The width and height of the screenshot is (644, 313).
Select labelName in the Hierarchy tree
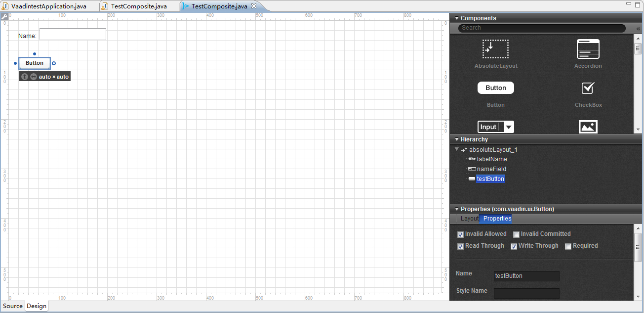[x=492, y=159]
